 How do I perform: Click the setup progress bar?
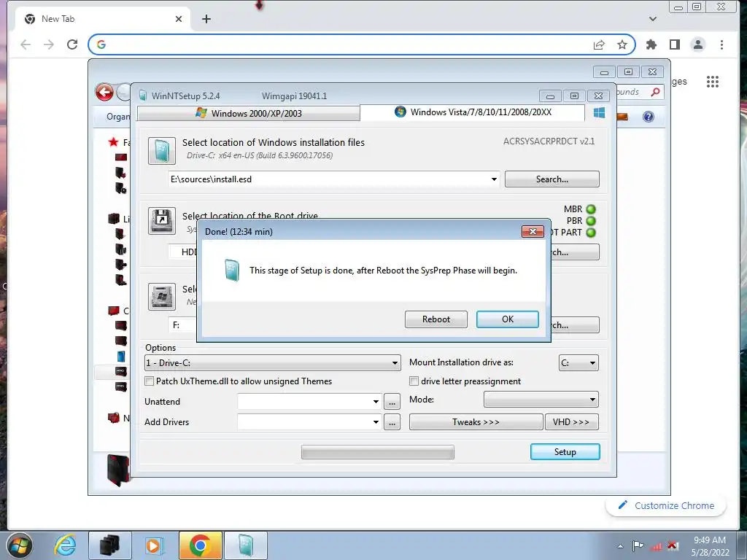point(377,452)
